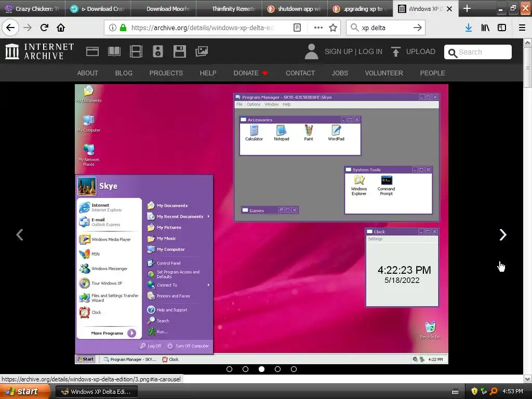Screen dimensions: 532x399
Task: Switch to Crazy Chicken tab
Action: click(x=33, y=8)
